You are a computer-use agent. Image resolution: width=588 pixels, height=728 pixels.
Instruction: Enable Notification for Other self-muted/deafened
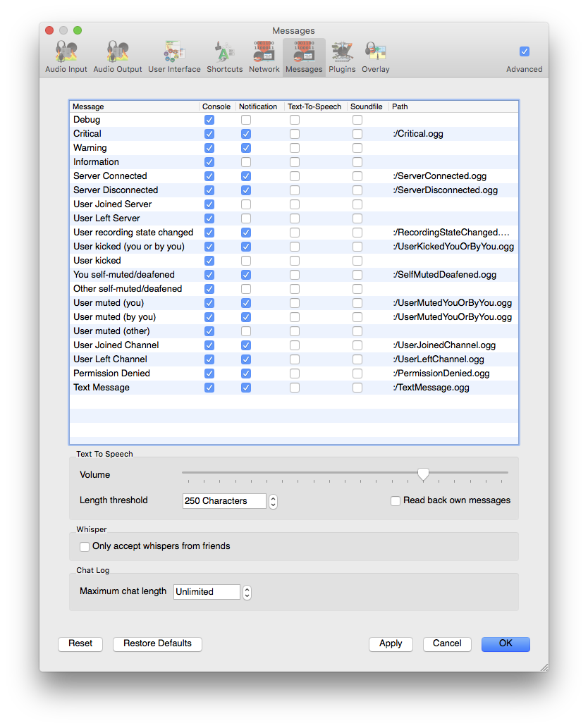(246, 289)
